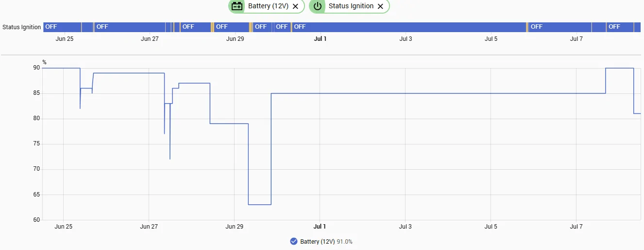Image resolution: width=644 pixels, height=250 pixels.
Task: Click the power icon in the Status Ignition chip
Action: [318, 6]
